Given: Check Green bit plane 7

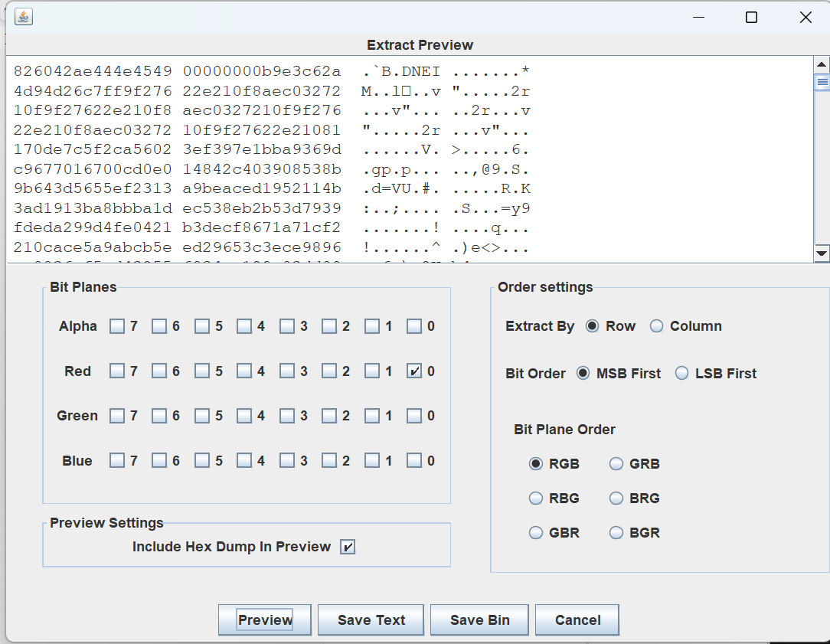Looking at the screenshot, I should [x=117, y=416].
